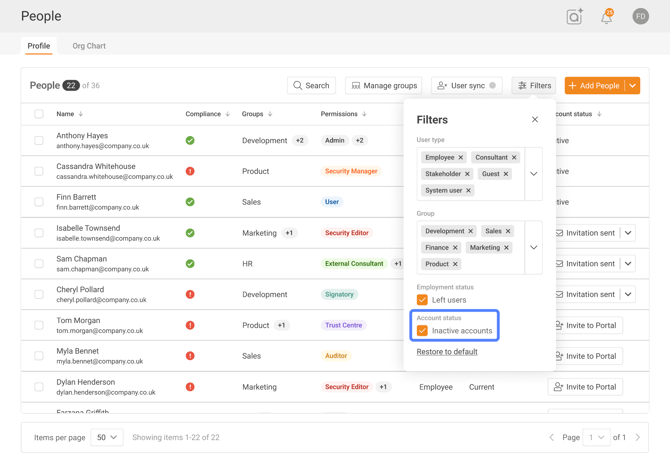The width and height of the screenshot is (670, 465).
Task: Click Anthony Hayes's green compliance check icon
Action: [190, 141]
